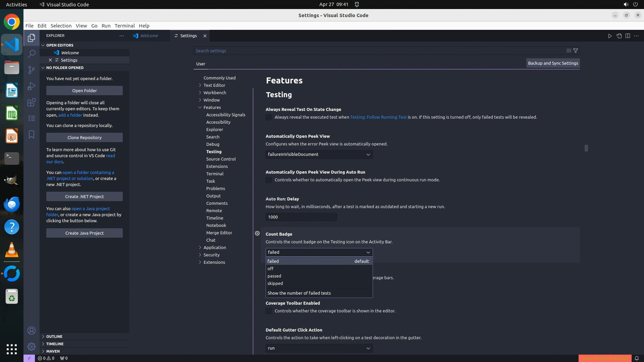Click Backup and Sync Settings button
The height and width of the screenshot is (362, 644).
[553, 63]
